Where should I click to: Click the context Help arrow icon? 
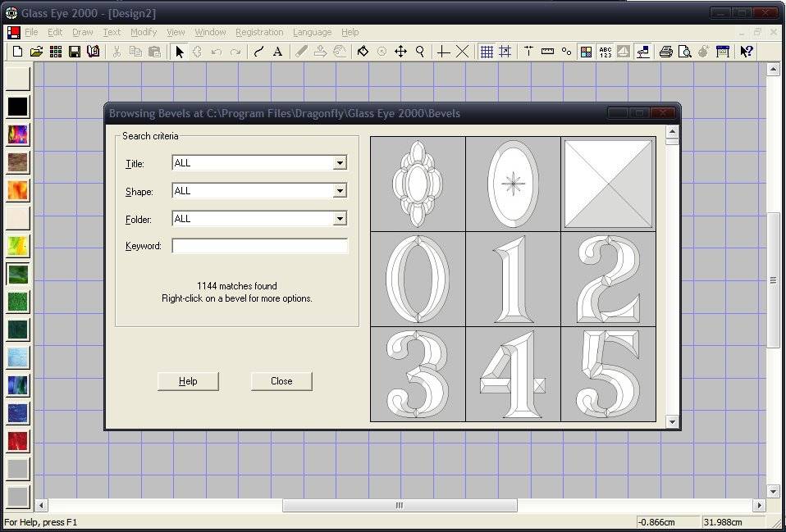[747, 51]
